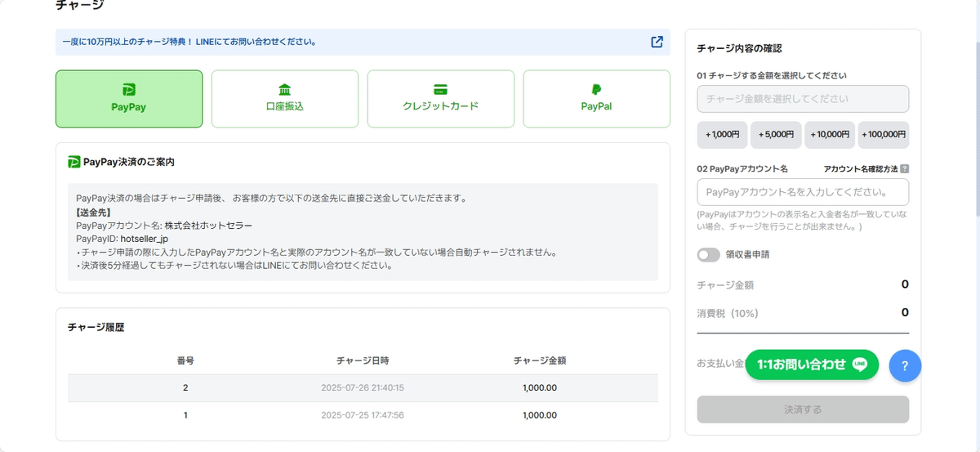
Task: Select the PayPal payment method tab
Action: pos(597,99)
